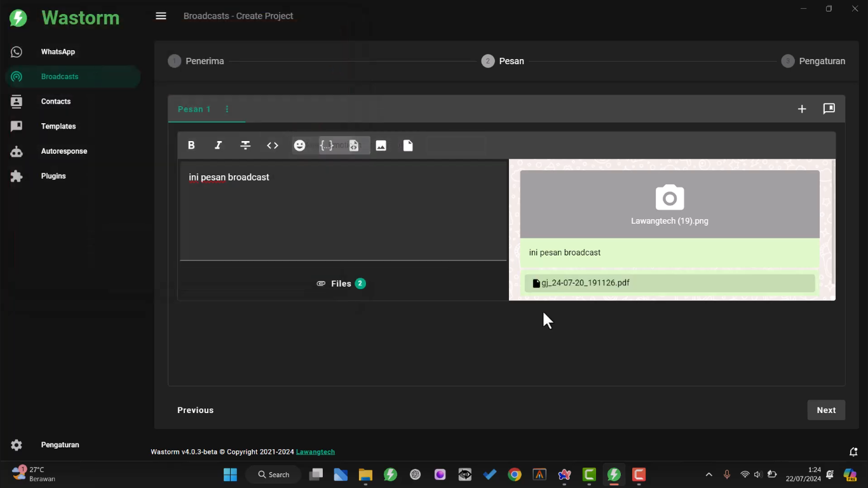Open Wi-Fi network tray icon
This screenshot has height=488, width=868.
(745, 475)
